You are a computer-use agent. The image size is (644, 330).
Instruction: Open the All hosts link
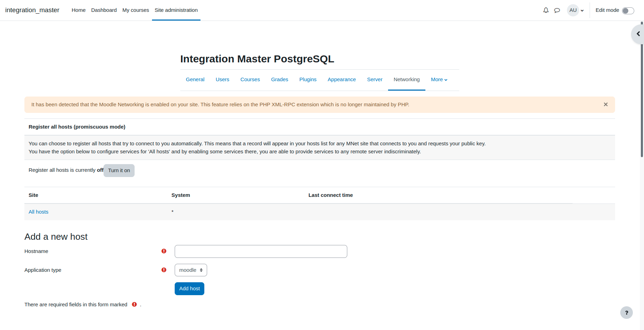38,212
